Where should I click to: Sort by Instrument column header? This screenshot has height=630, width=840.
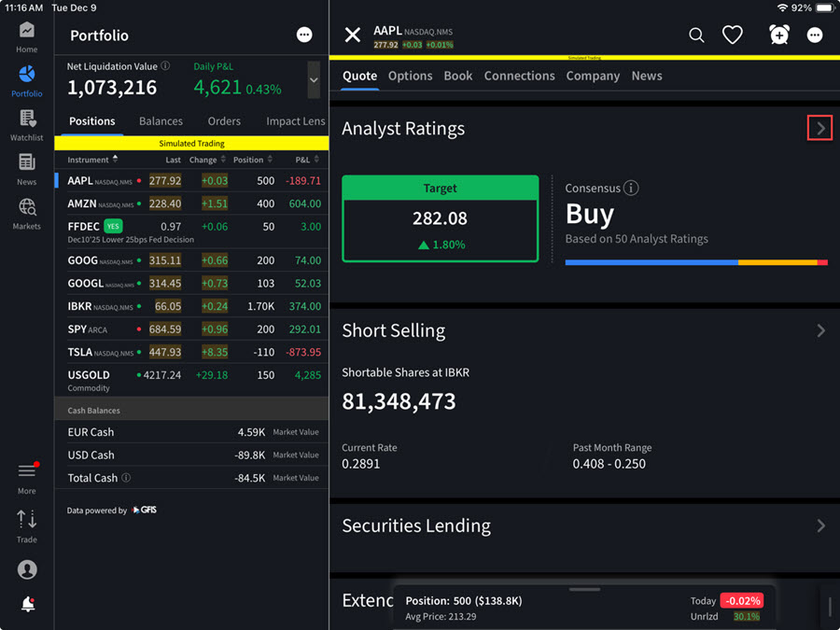(x=92, y=160)
